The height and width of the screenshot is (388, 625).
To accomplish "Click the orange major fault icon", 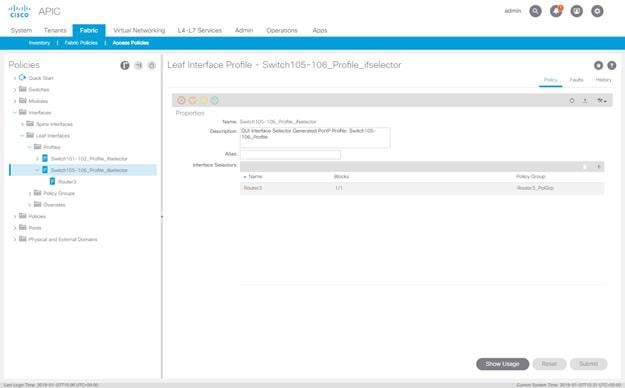I will (x=193, y=100).
